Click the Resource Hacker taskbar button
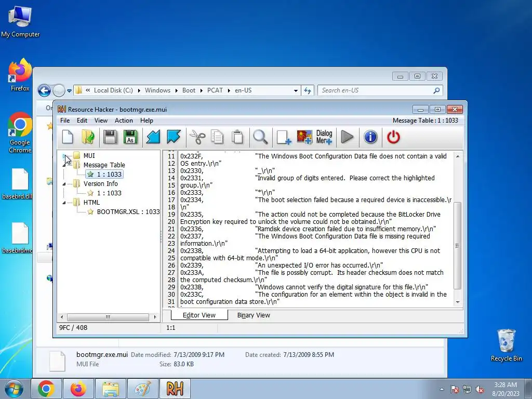532x399 pixels. [175, 389]
